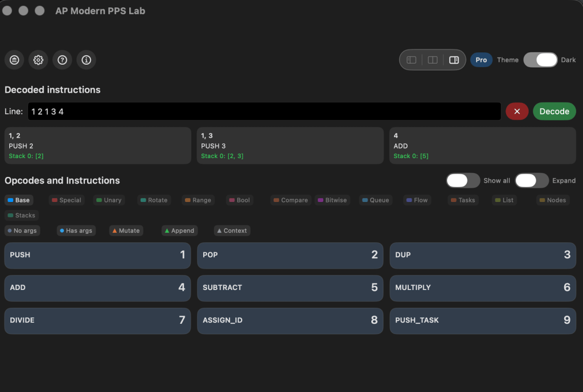This screenshot has height=392, width=583.
Task: Click the No args legend chip
Action: coord(22,230)
